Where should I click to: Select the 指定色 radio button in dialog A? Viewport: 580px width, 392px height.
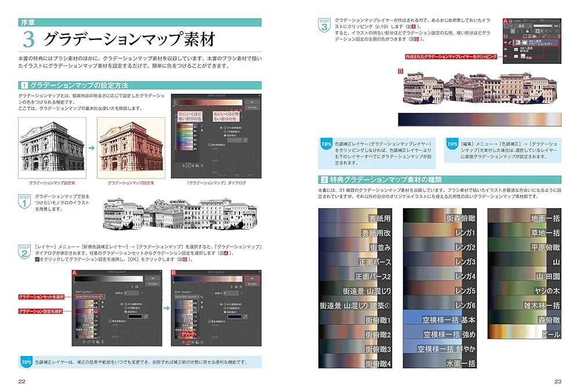click(125, 312)
